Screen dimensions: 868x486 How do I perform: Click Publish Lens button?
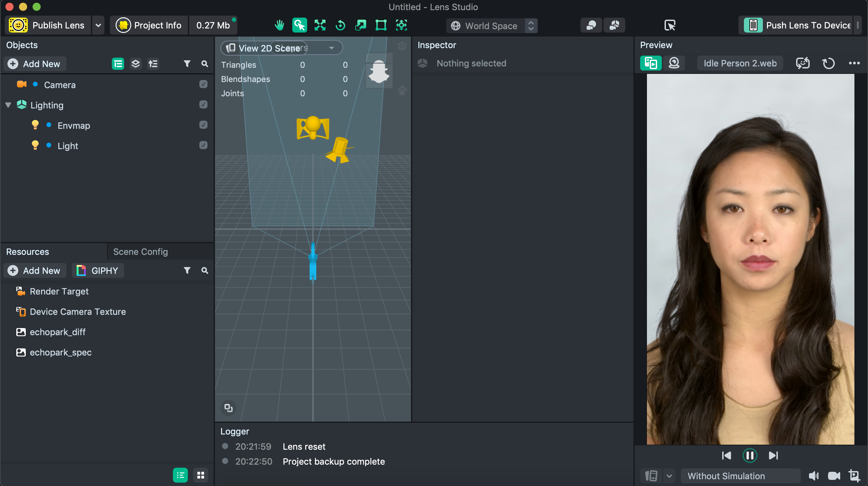coord(48,25)
